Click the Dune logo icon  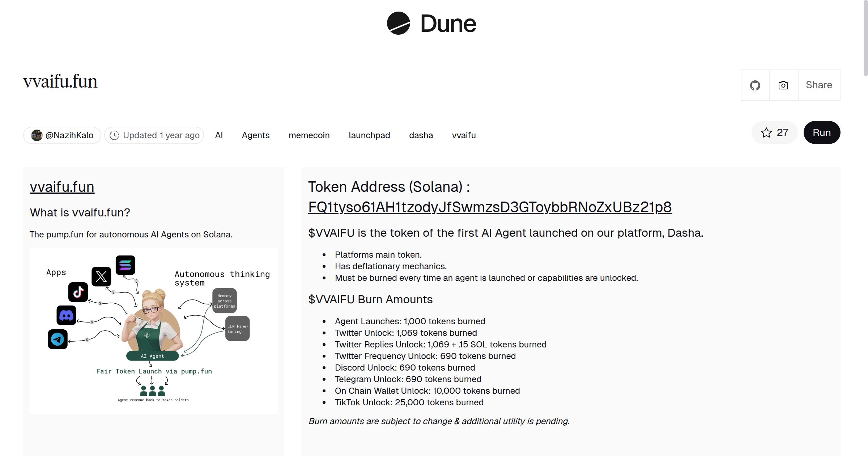398,23
